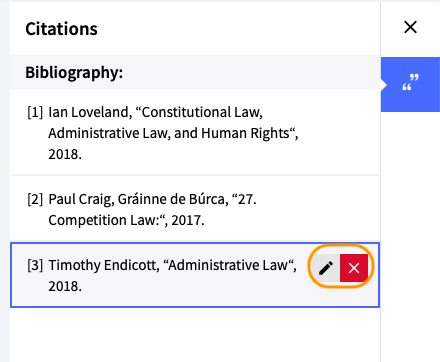Edit the Timothy Endicott citation with pencil icon
This screenshot has height=362, width=440.
point(326,268)
